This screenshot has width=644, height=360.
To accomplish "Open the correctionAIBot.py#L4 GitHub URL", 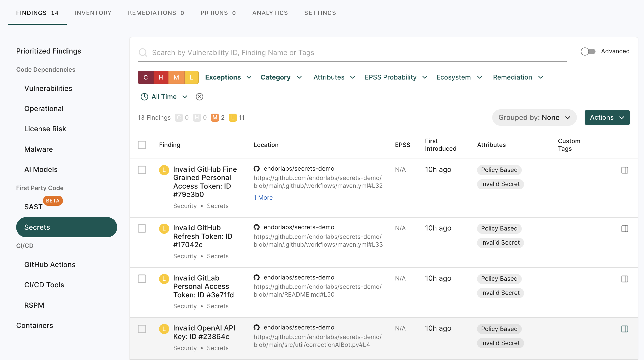I will (318, 341).
